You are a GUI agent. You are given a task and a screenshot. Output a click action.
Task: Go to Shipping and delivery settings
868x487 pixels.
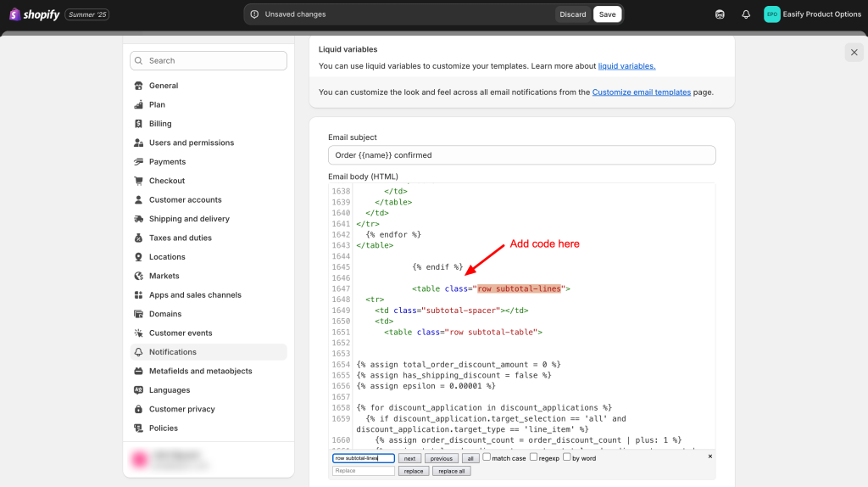point(209,219)
